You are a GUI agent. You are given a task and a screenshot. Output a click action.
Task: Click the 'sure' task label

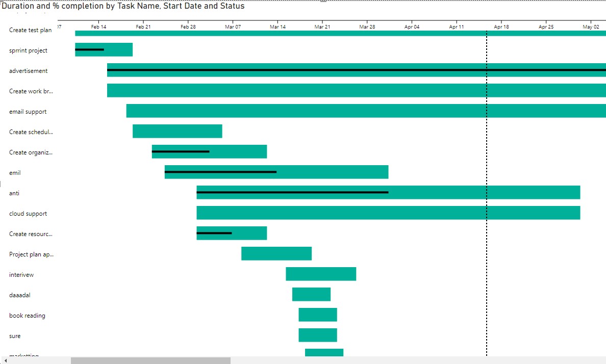pos(15,336)
